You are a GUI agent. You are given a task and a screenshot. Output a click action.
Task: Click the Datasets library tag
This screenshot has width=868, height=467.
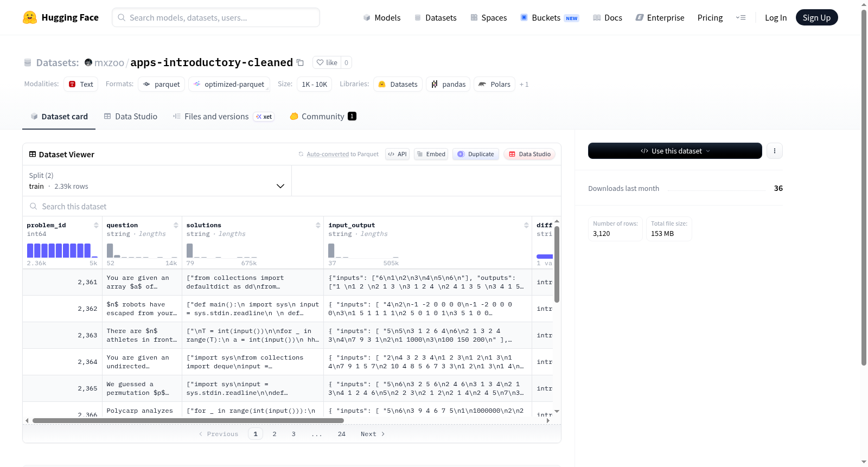pyautogui.click(x=398, y=84)
